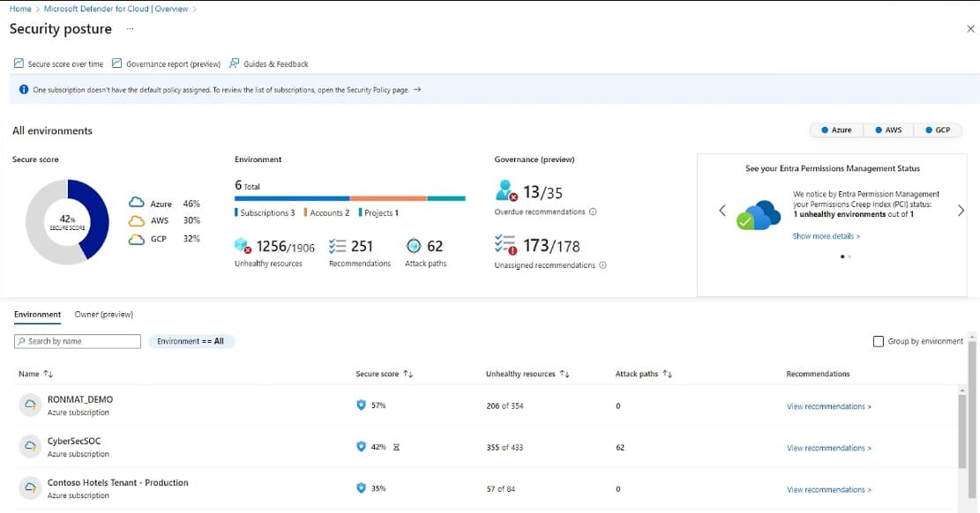View recommendations for RONMAT_DEMO
Viewport: 980px width, 513px height.
[829, 406]
